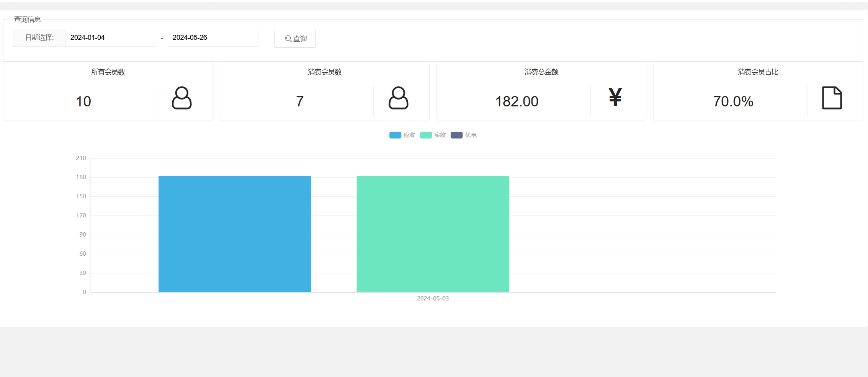868x377 pixels.
Task: Click the 查询 search button
Action: (x=295, y=39)
